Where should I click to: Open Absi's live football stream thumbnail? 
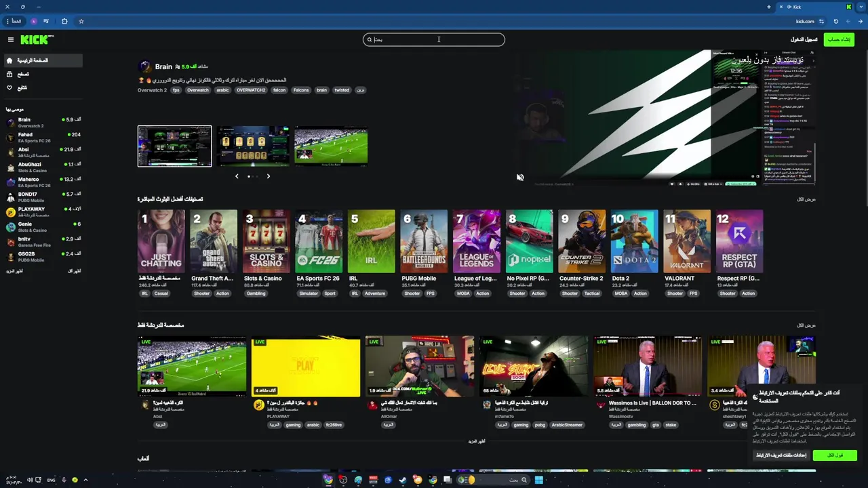click(x=192, y=367)
